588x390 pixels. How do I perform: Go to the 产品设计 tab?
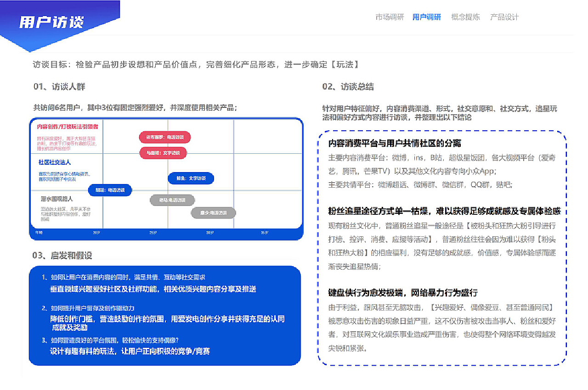click(x=504, y=17)
